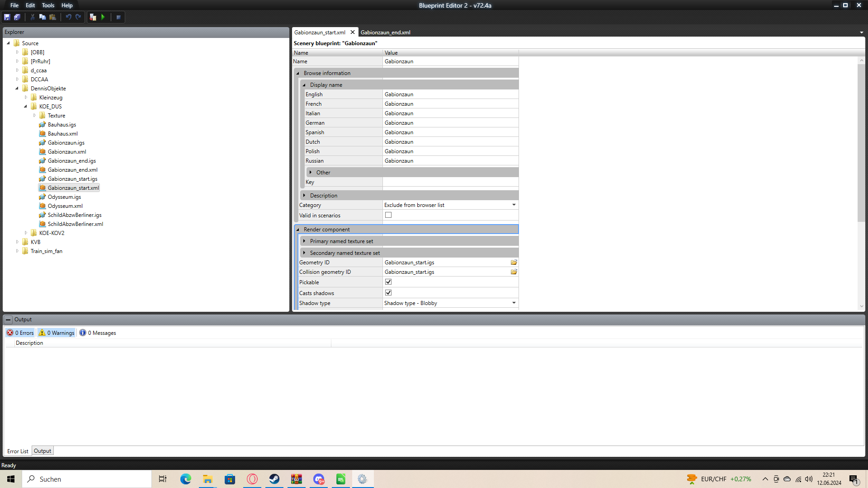Viewport: 868px width, 488px height.
Task: Click the Save icon in toolbar
Action: [x=7, y=17]
